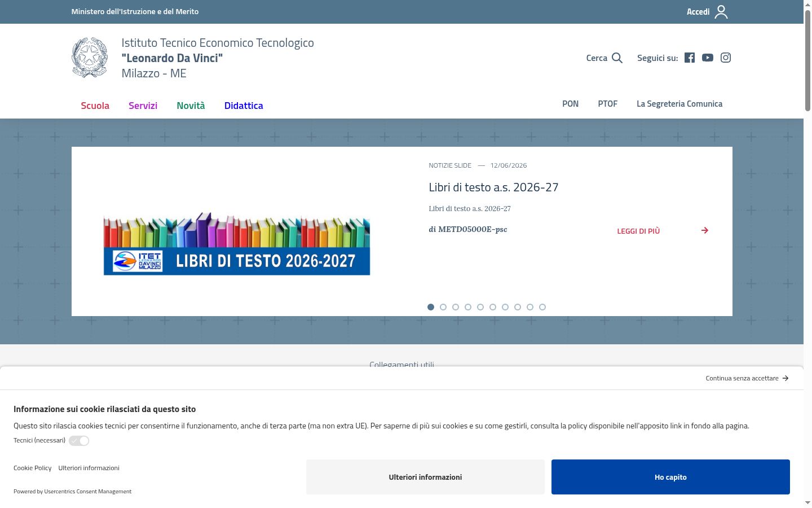This screenshot has width=812, height=508.
Task: Open La Segreteria Comunica link
Action: click(679, 104)
